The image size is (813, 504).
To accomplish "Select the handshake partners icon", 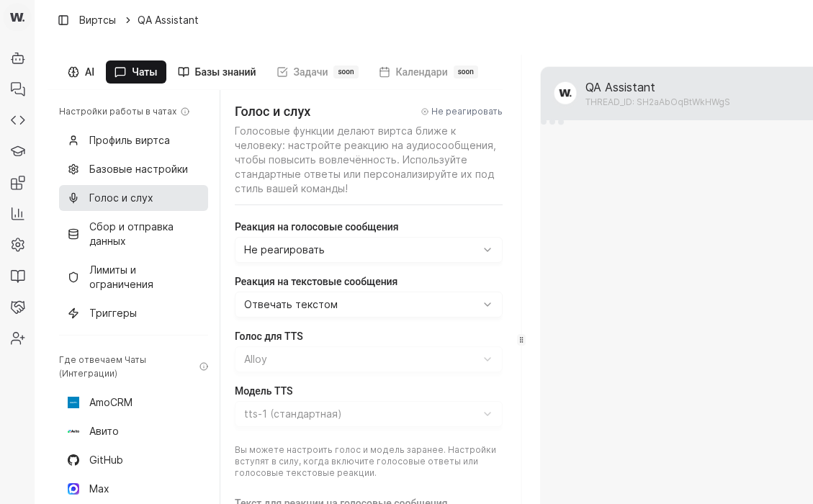I will pos(17,307).
